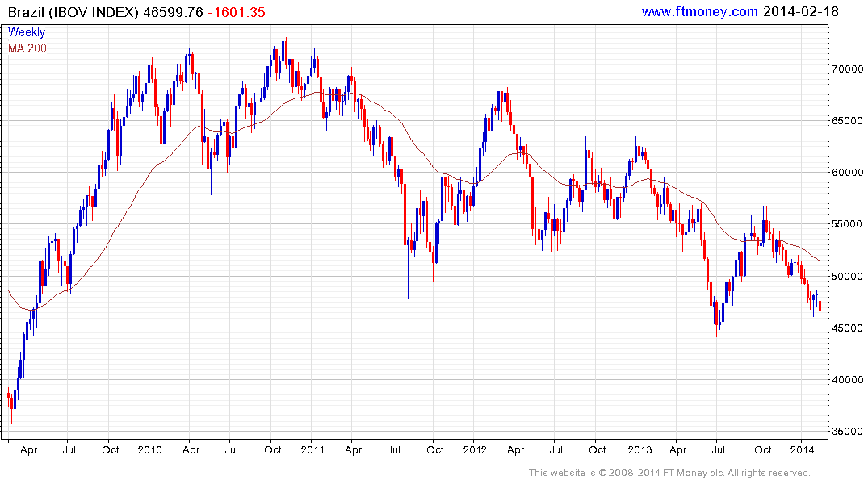Click the 60000 y-axis label

click(x=847, y=173)
